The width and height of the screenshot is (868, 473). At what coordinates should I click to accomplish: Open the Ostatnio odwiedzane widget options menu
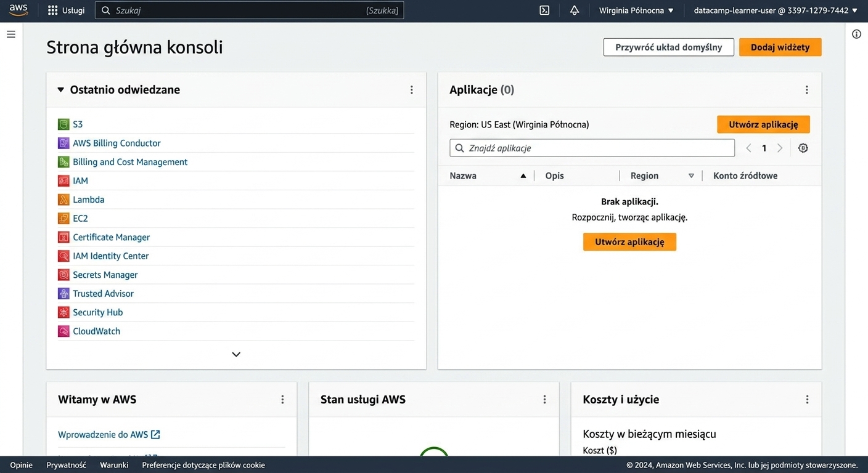tap(412, 90)
